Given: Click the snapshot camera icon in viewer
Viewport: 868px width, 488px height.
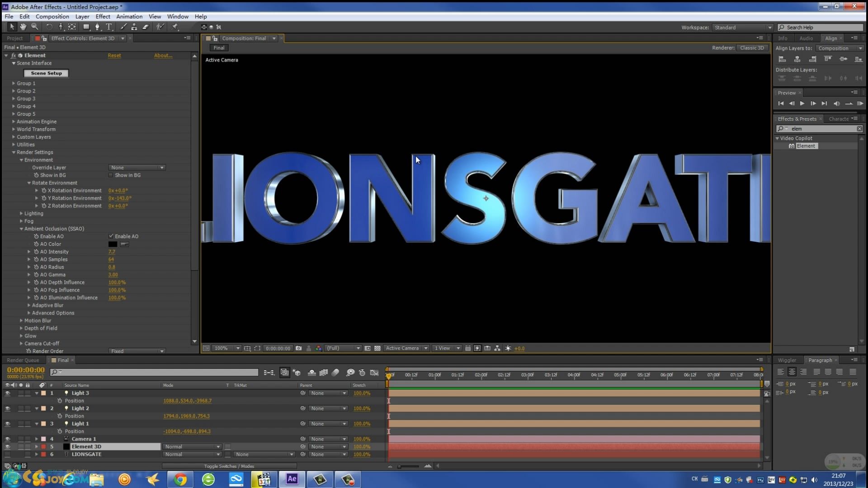Looking at the screenshot, I should click(298, 348).
